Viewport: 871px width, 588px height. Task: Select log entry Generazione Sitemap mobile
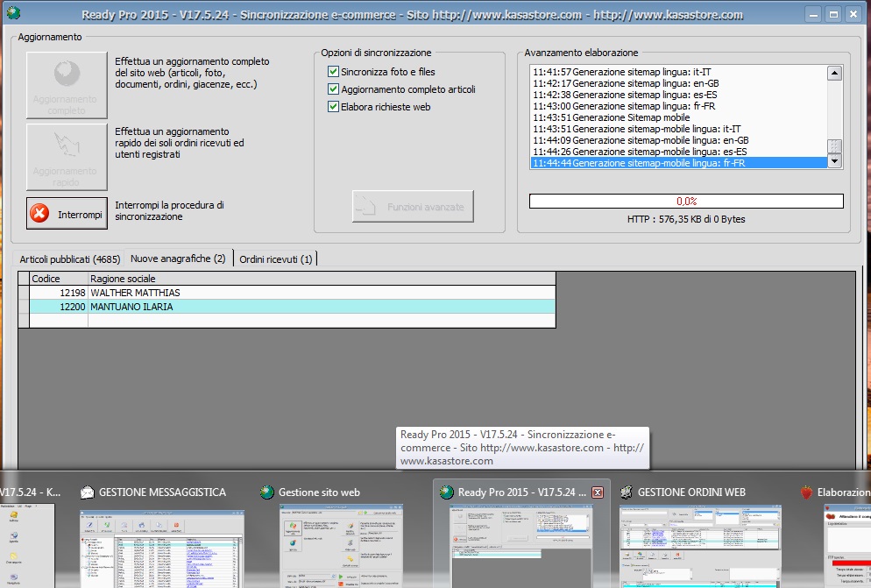point(679,117)
